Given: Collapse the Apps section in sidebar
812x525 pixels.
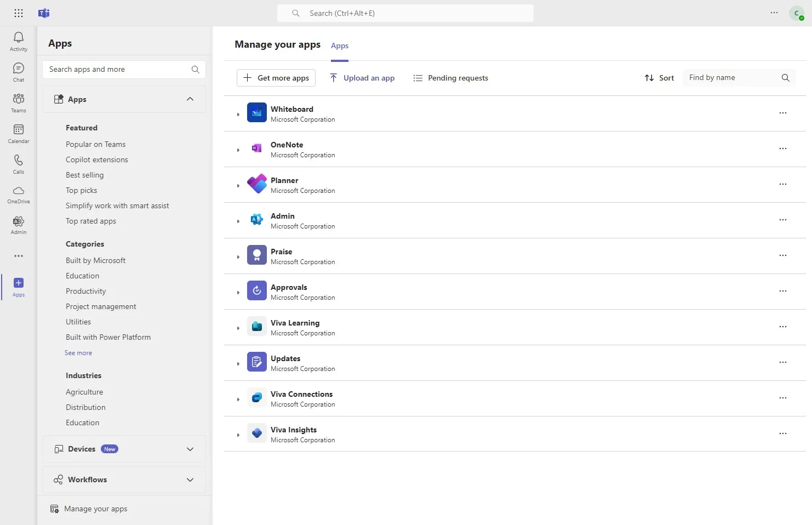Looking at the screenshot, I should [190, 99].
